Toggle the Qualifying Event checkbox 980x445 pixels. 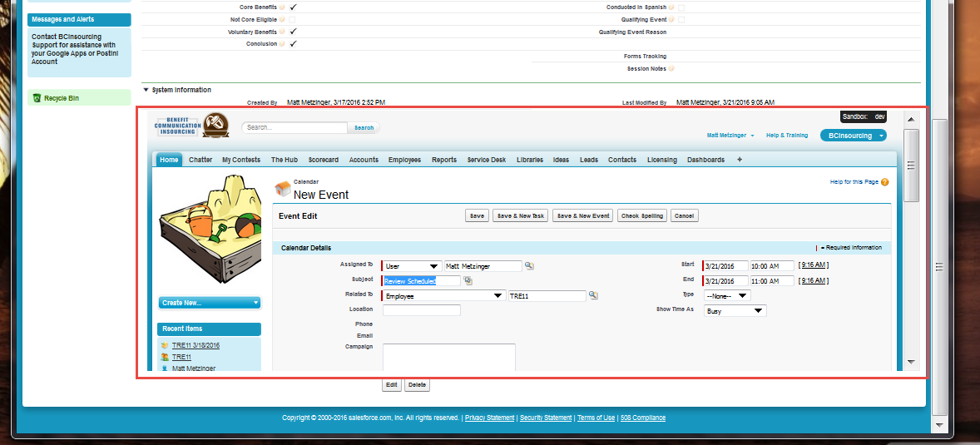point(681,20)
